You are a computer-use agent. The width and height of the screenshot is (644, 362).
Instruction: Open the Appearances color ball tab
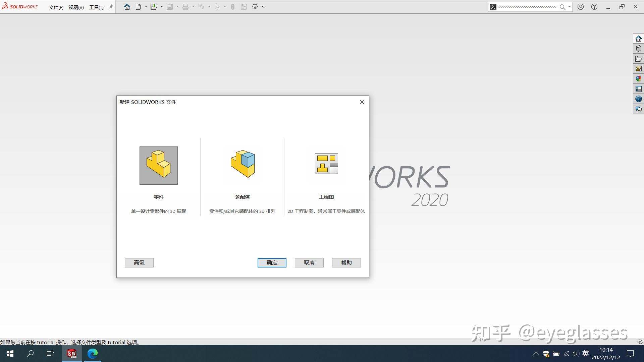coord(638,79)
